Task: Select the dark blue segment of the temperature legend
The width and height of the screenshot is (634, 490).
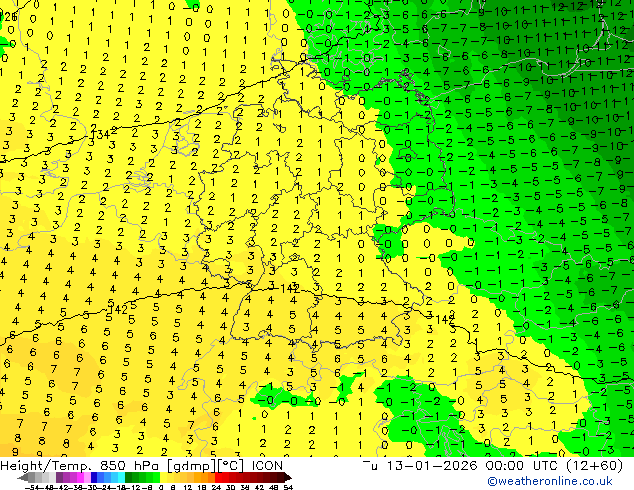Action: [x=94, y=478]
